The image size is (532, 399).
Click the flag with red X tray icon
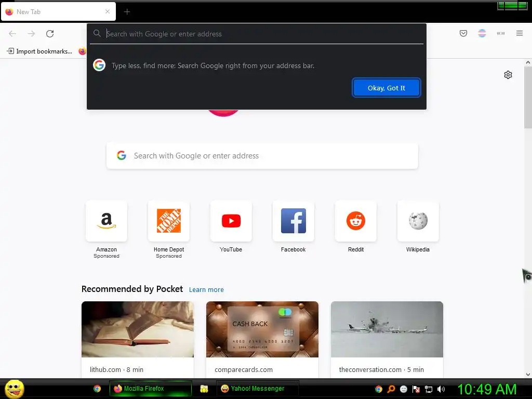[x=416, y=389]
